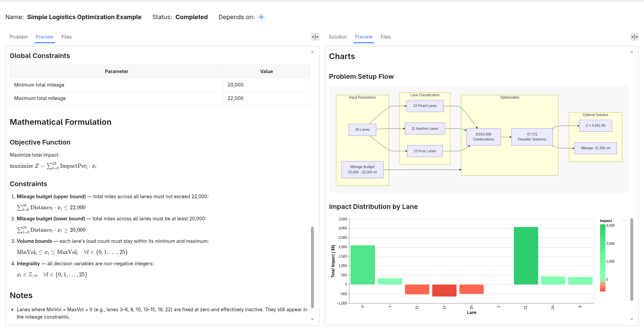Click the up arrow of the right panel scrollbar
The image size is (644, 328).
632,52
